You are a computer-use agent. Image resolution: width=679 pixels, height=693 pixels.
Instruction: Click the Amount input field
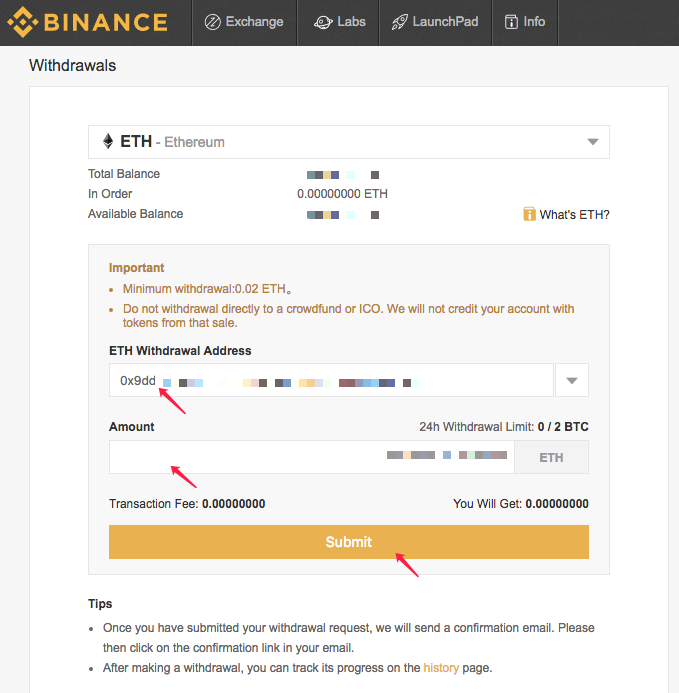click(310, 457)
